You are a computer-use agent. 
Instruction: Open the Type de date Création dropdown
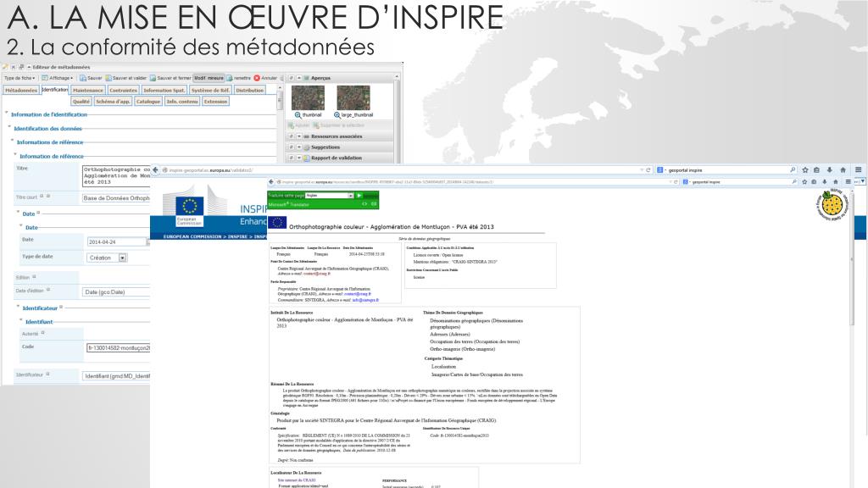(x=108, y=258)
